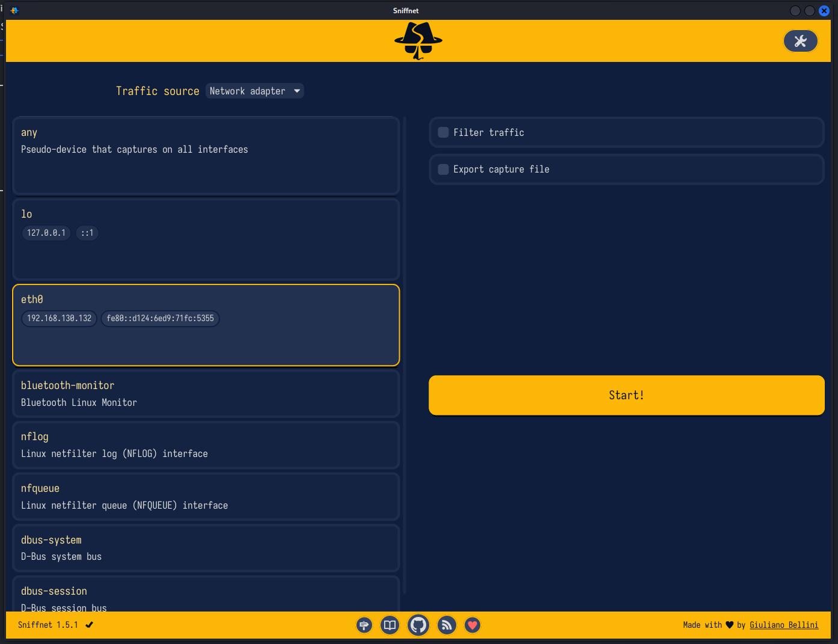Click the Sniffnet 1.5.1 version text
This screenshot has height=644, width=838.
(x=48, y=625)
